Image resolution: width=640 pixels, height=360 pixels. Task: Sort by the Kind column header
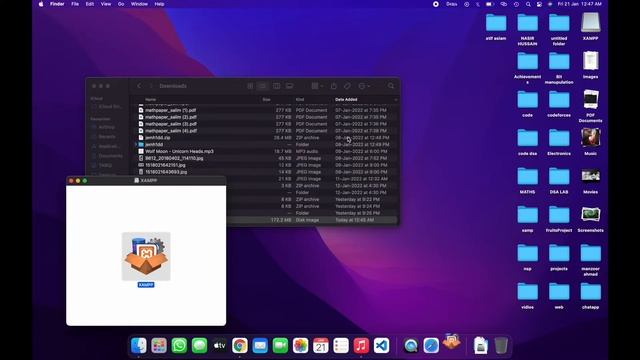click(x=300, y=100)
